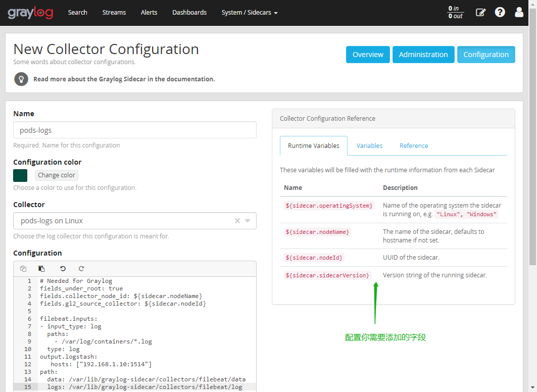This screenshot has height=392, width=537.
Task: Go to the Streams page
Action: (x=114, y=12)
